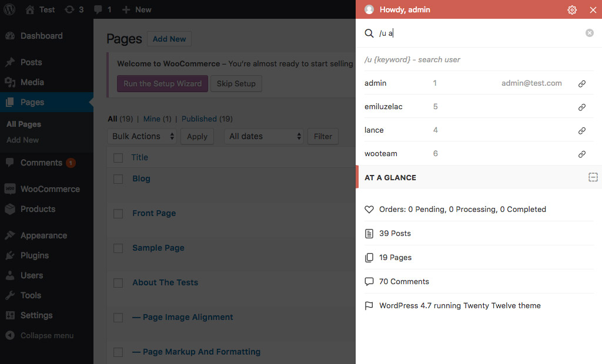Open the link icon for the admin user
Viewport: 602px width, 364px height.
(582, 83)
